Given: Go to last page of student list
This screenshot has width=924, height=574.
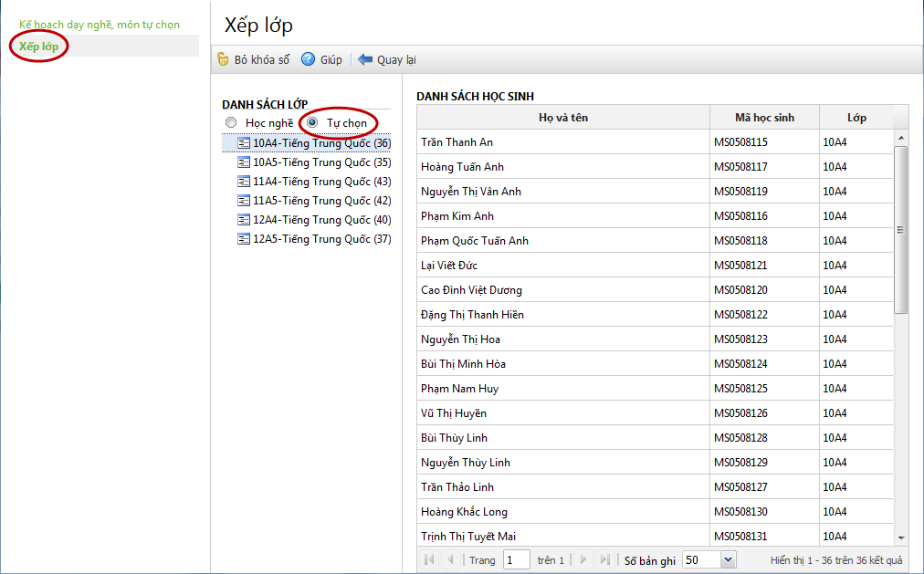Looking at the screenshot, I should 604,559.
